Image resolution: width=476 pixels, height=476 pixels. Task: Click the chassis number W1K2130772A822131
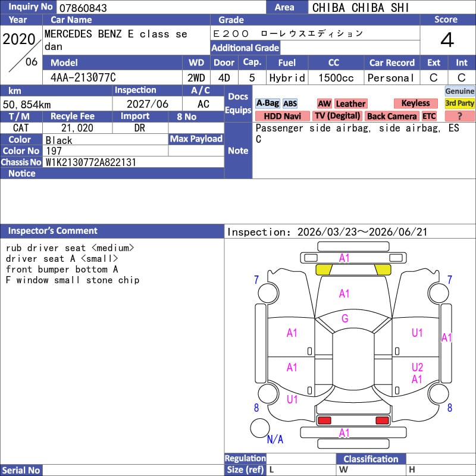tap(91, 162)
